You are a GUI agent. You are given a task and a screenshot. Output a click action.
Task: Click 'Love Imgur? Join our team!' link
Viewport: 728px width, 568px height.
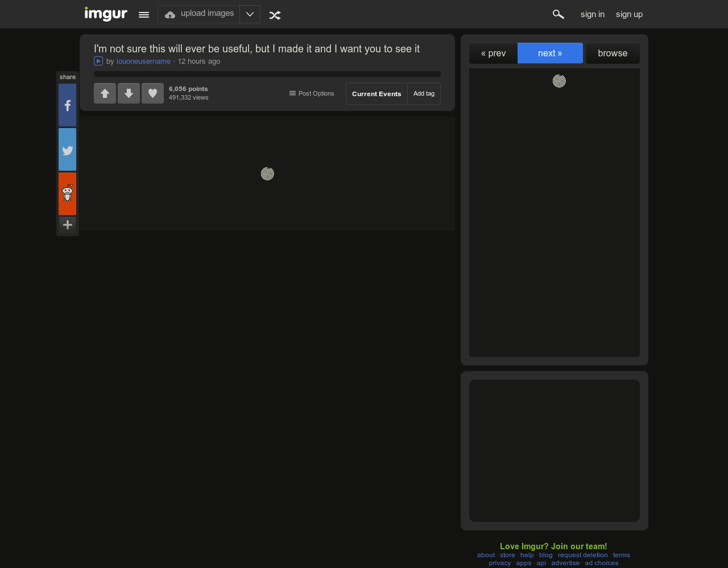point(553,546)
